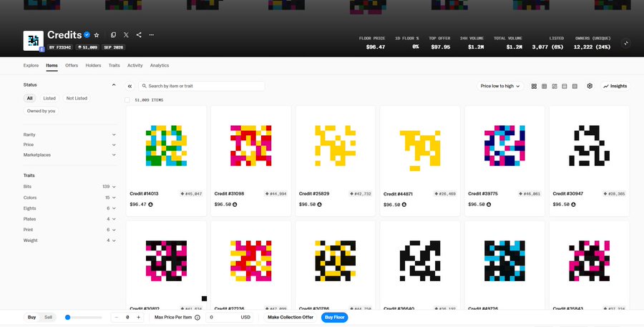The image size is (644, 327).
Task: Open the Credit #14013 item thumbnail
Action: 166,146
